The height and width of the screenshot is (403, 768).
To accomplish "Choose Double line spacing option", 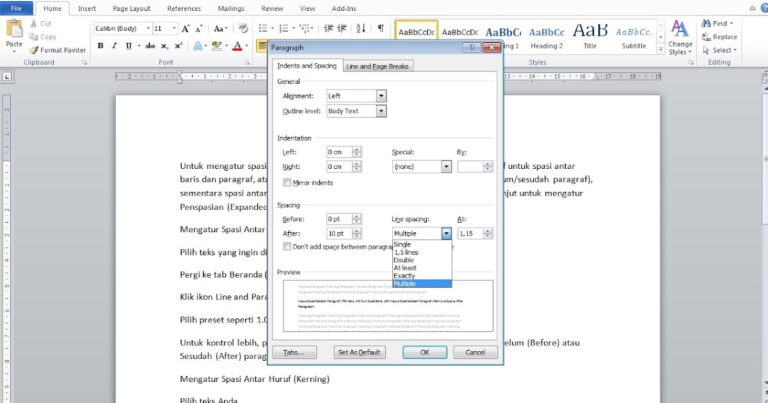I will pyautogui.click(x=422, y=260).
